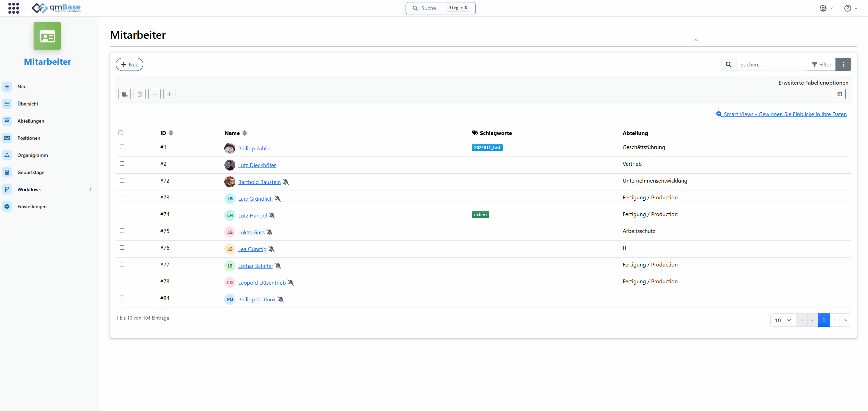This screenshot has height=411, width=868.
Task: Open Lutz Dieckhöfer's profile link
Action: coord(257,165)
